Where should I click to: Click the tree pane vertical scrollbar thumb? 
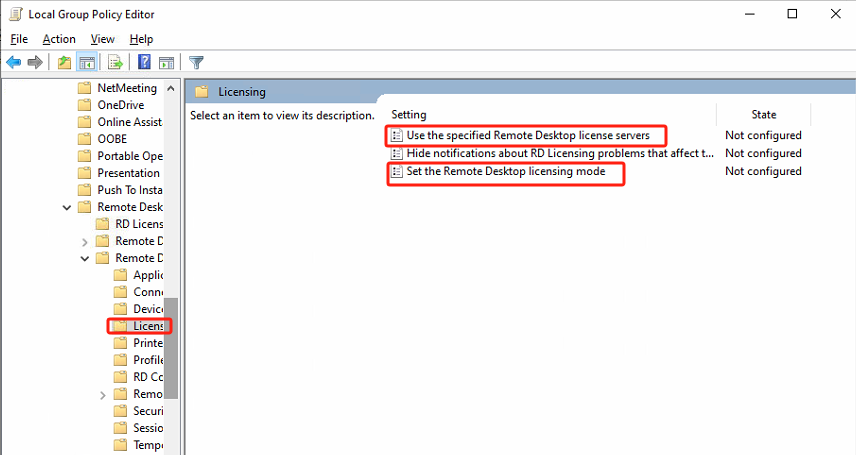(171, 348)
